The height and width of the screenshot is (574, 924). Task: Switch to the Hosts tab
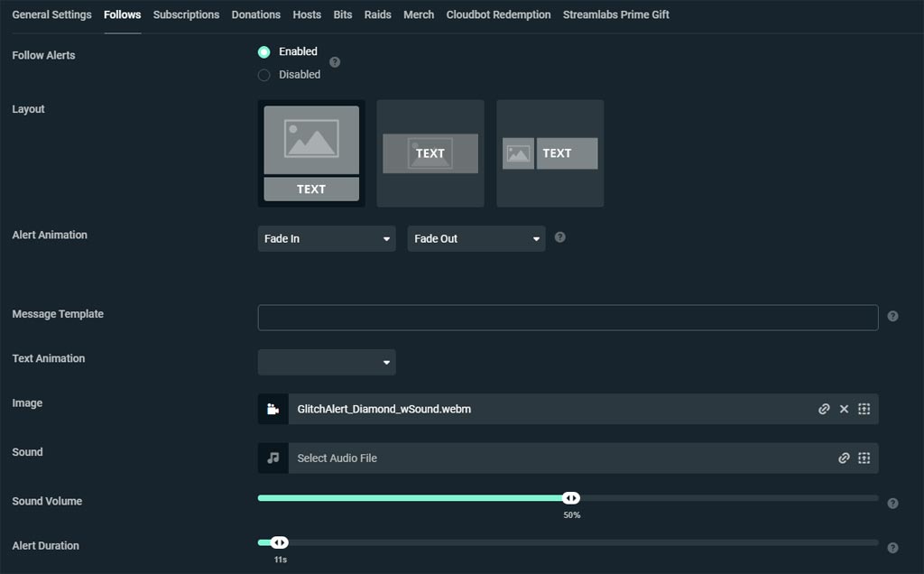click(307, 14)
